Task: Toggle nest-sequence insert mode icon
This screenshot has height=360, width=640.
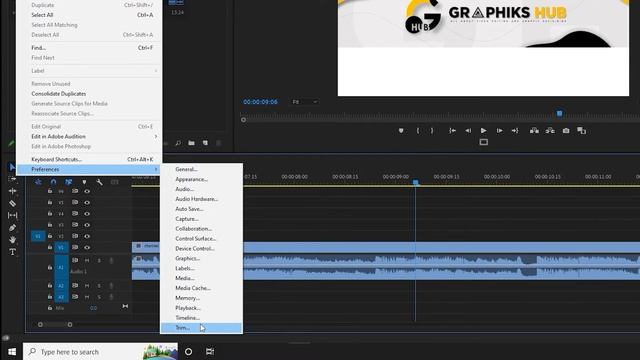Action: coord(38,182)
